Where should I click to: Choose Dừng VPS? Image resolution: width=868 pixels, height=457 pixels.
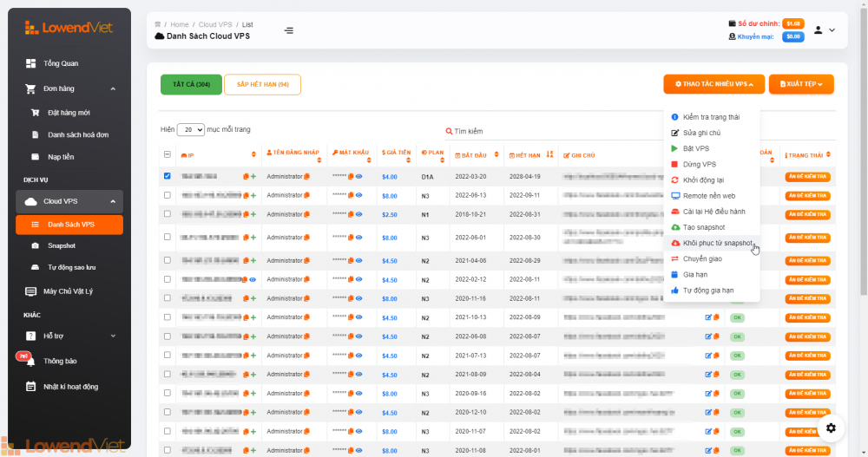click(712, 164)
